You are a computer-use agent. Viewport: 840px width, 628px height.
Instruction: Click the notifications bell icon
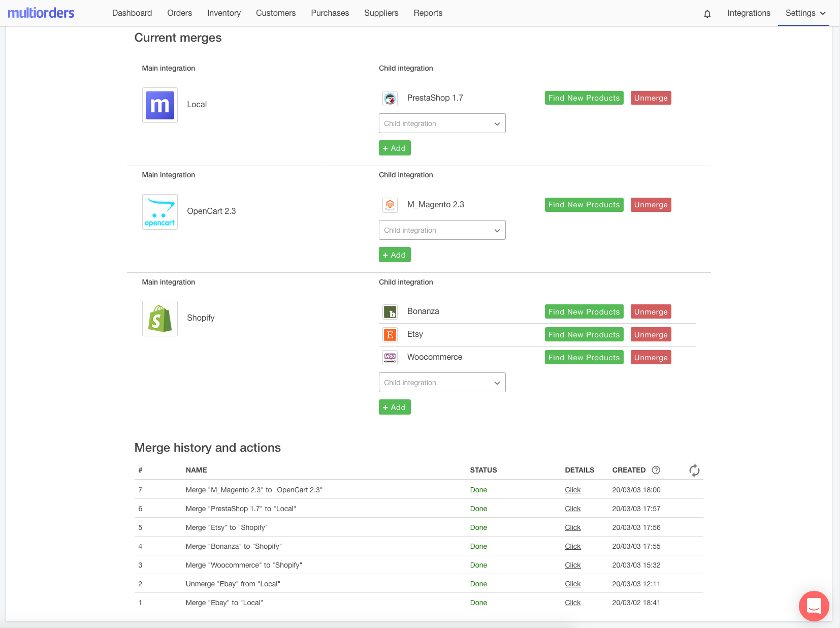coord(707,14)
